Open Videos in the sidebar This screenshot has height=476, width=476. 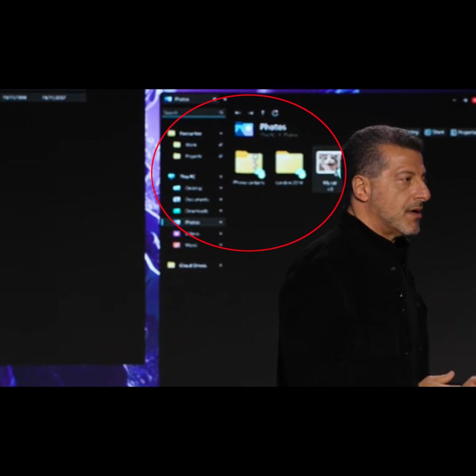tap(192, 234)
